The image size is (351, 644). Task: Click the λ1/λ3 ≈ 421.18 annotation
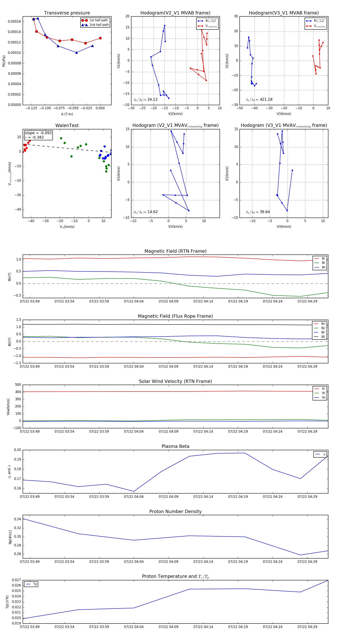tap(259, 100)
